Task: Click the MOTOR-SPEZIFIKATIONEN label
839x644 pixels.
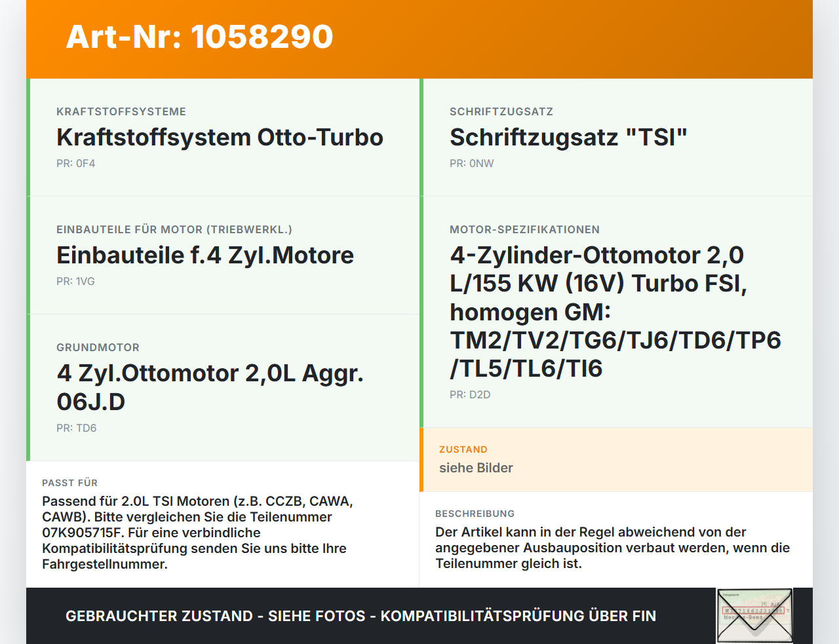Action: (x=524, y=230)
